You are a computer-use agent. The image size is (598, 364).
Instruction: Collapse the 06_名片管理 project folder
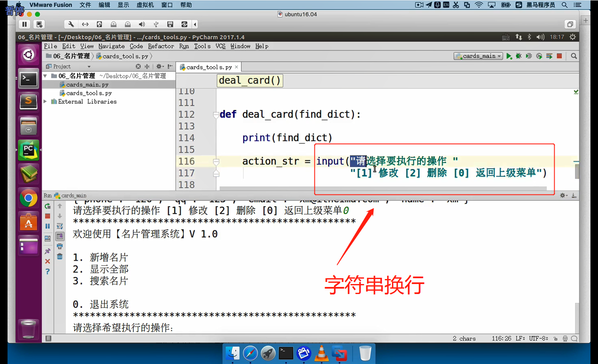pyautogui.click(x=45, y=76)
